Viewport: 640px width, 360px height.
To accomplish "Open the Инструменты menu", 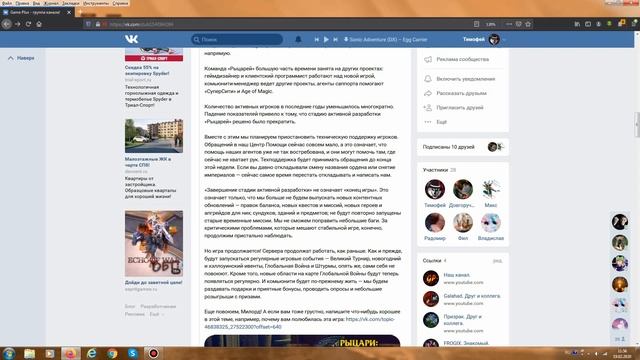I will tap(96, 3).
